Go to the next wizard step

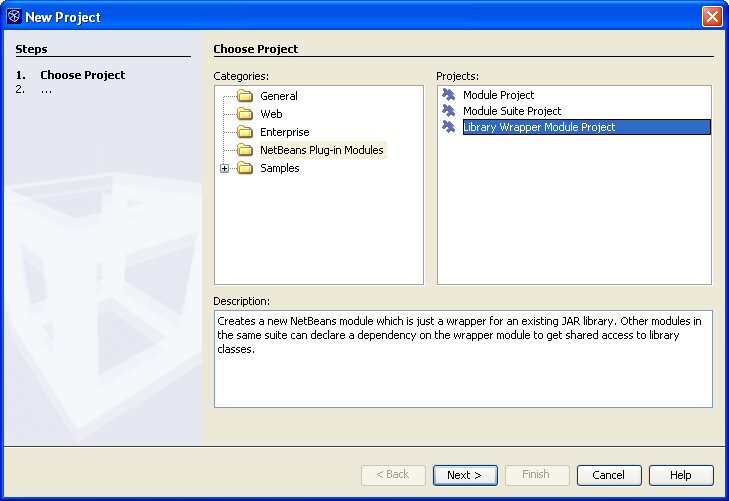[465, 475]
